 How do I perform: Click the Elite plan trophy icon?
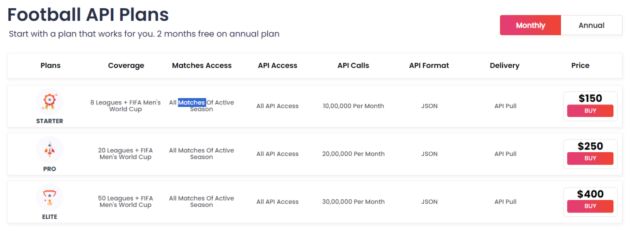coord(50,197)
